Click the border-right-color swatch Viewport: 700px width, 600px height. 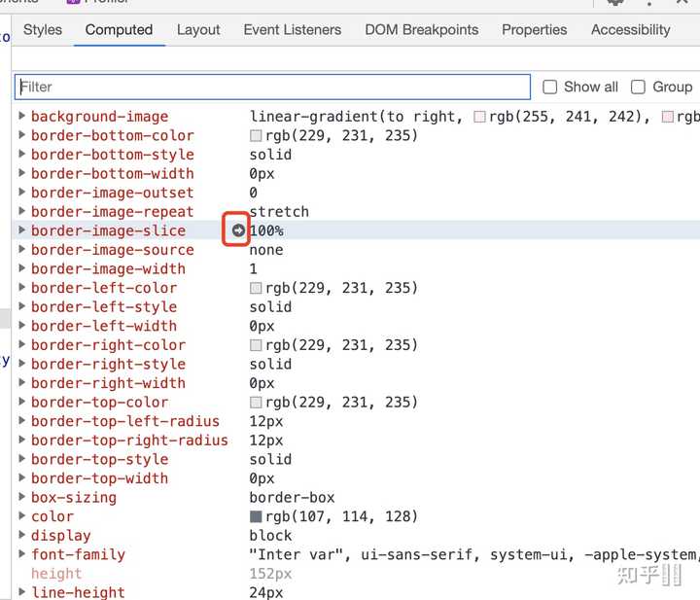click(x=256, y=345)
